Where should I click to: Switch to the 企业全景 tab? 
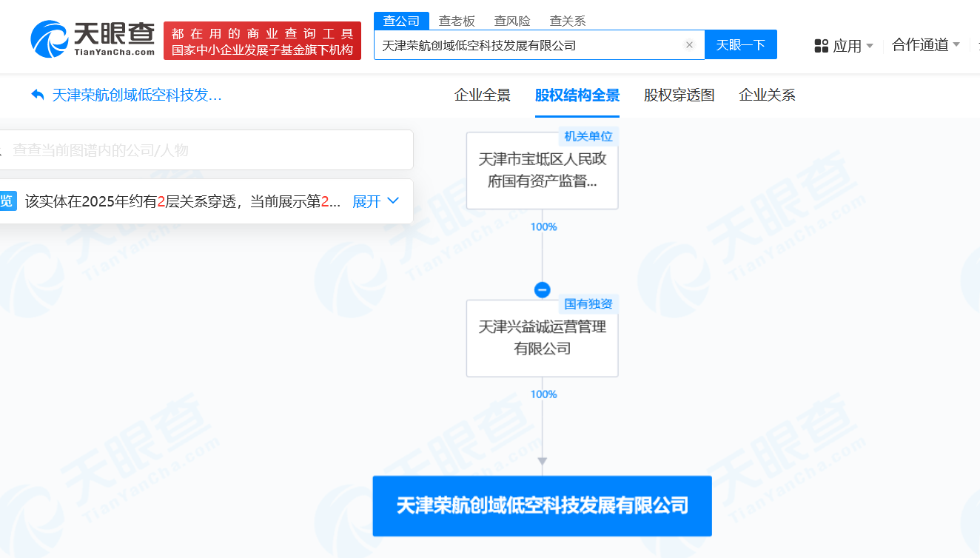coord(483,95)
